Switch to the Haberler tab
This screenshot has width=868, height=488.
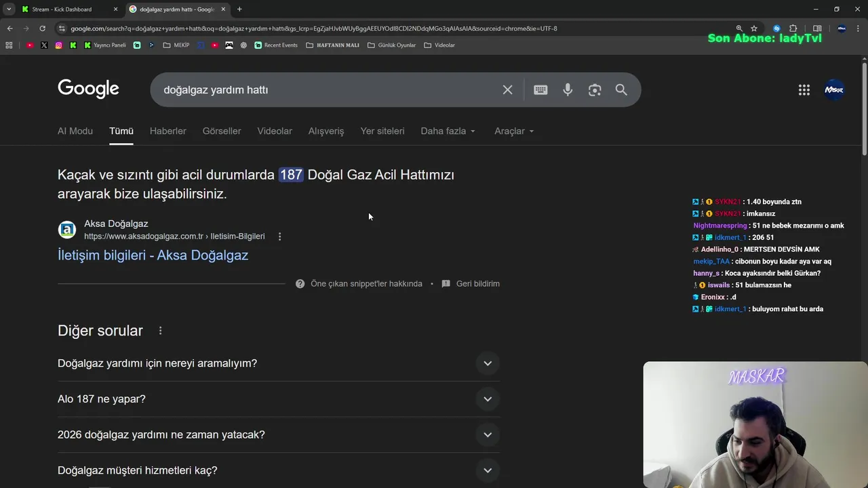[168, 131]
